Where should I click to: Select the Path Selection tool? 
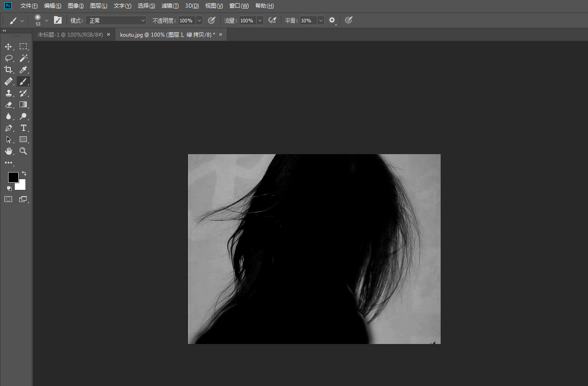tap(8, 139)
